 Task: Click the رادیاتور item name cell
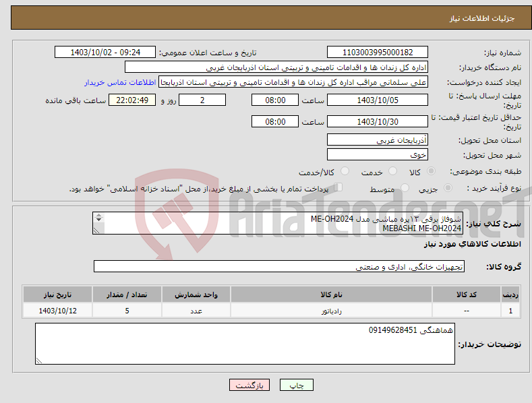(x=331, y=311)
